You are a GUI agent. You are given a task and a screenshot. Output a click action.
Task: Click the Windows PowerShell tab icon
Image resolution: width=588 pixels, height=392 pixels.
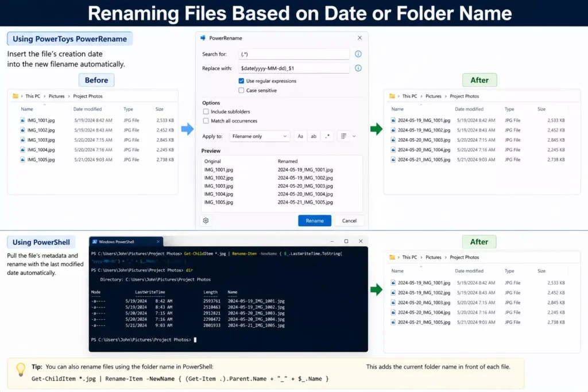[x=95, y=242]
